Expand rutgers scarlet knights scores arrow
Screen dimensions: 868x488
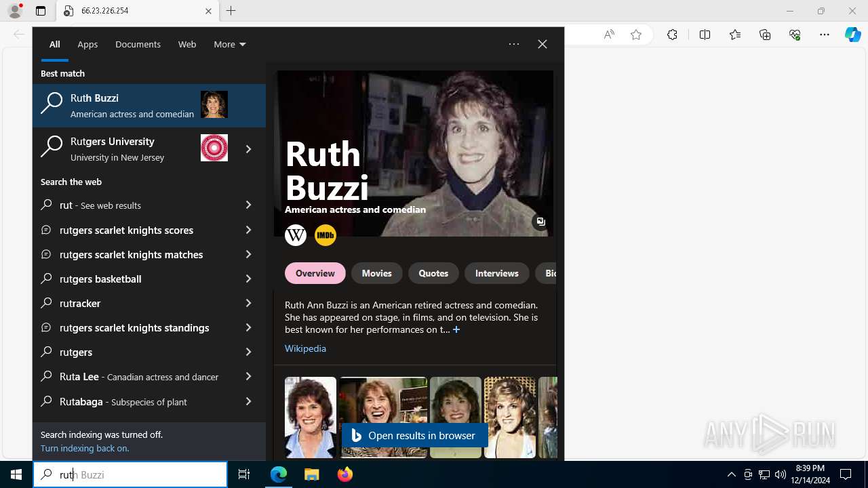click(248, 230)
